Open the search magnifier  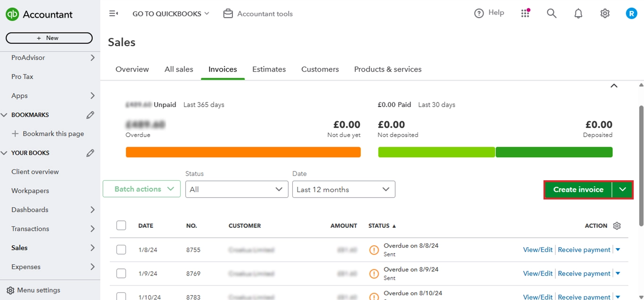(552, 13)
